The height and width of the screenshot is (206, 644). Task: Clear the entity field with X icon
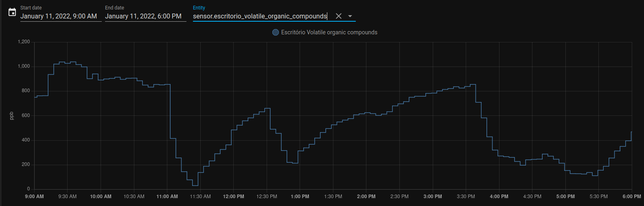click(x=339, y=16)
